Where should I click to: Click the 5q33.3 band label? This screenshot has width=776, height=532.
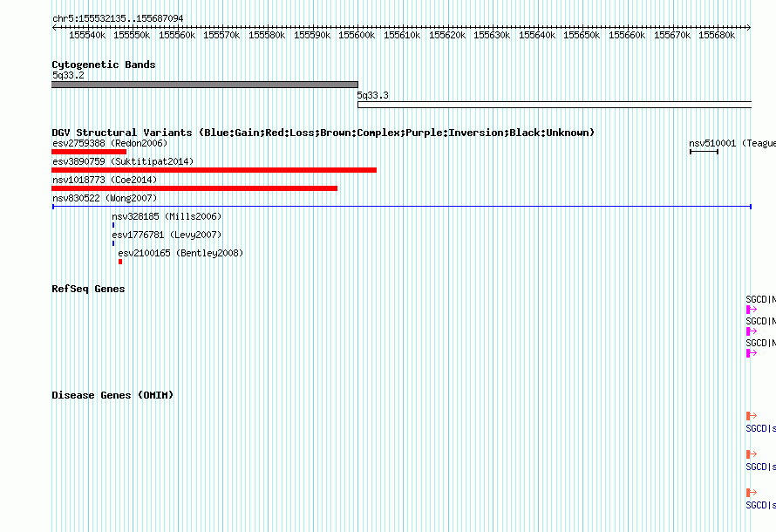point(372,96)
